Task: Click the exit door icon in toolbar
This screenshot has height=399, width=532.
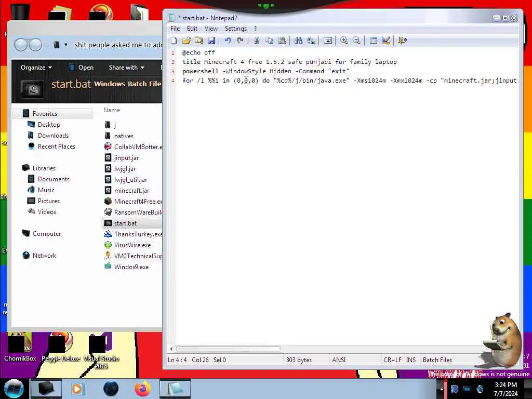Action: (403, 41)
